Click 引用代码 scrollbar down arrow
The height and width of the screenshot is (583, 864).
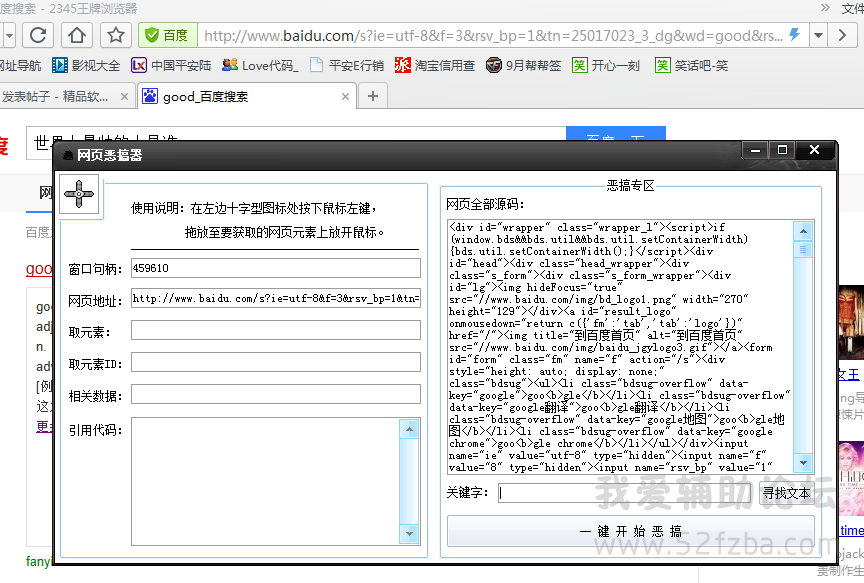coord(409,533)
